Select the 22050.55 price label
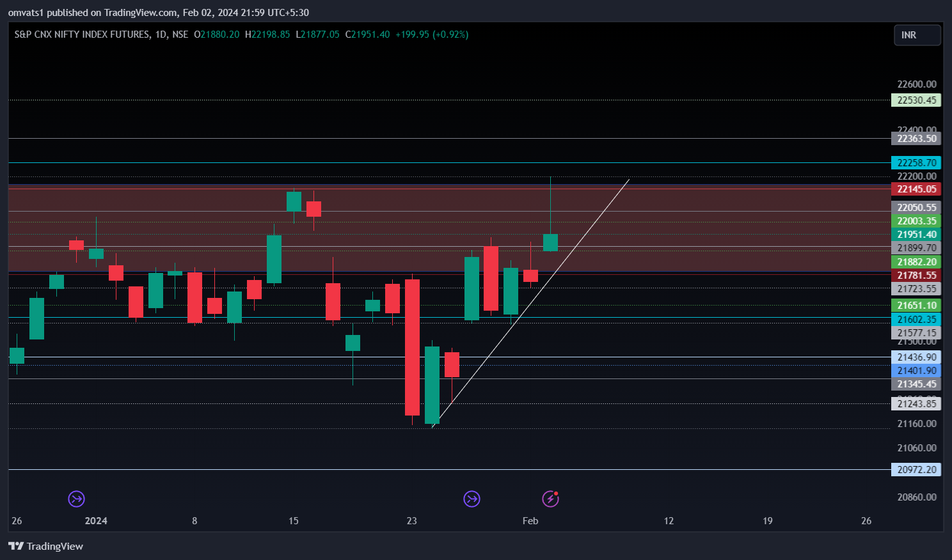 pyautogui.click(x=916, y=208)
